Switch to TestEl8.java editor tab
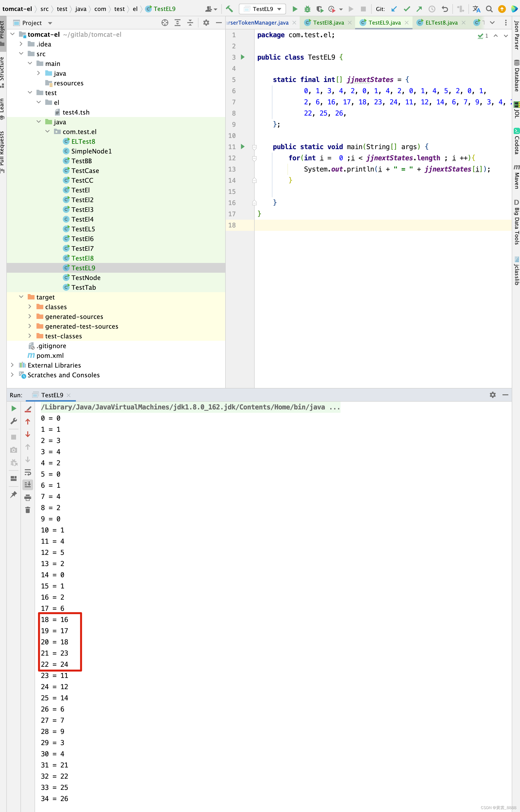Viewport: 520px width, 812px height. (328, 23)
